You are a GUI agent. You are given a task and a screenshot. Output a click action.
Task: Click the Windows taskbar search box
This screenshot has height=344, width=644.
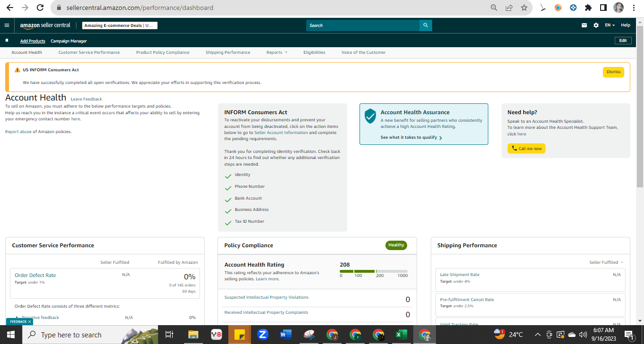(90, 335)
